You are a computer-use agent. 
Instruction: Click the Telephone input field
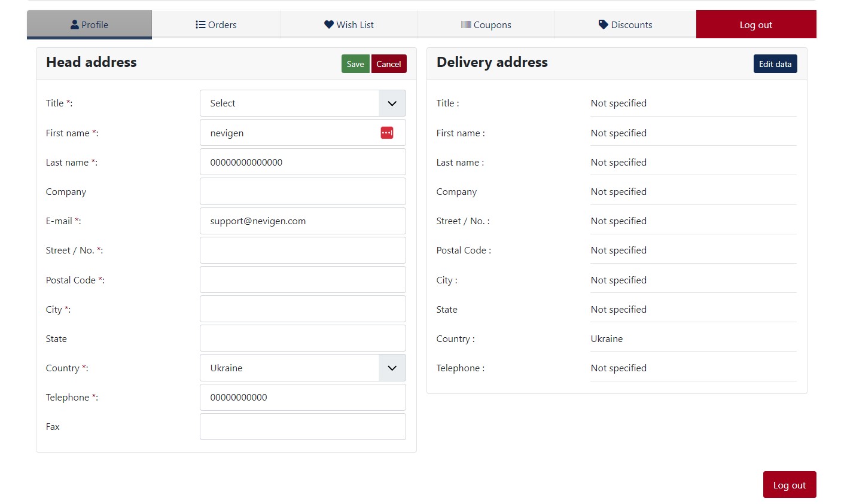click(303, 398)
